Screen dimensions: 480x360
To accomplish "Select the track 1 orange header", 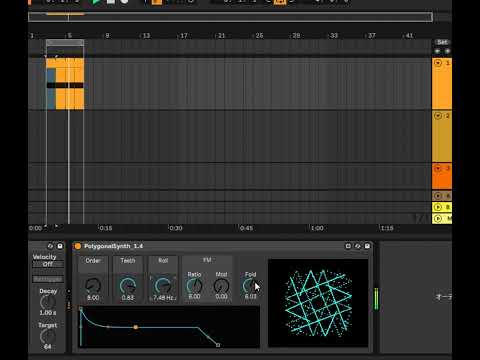I will pyautogui.click(x=442, y=84).
